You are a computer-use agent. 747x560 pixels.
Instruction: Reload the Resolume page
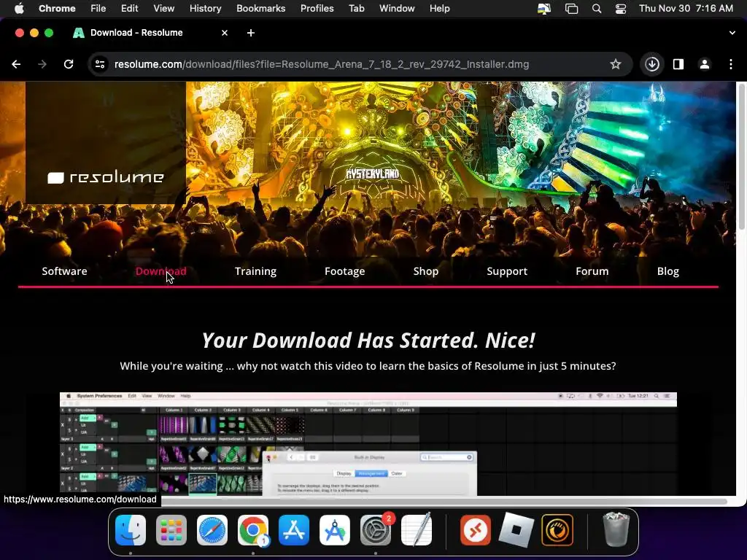[x=69, y=64]
